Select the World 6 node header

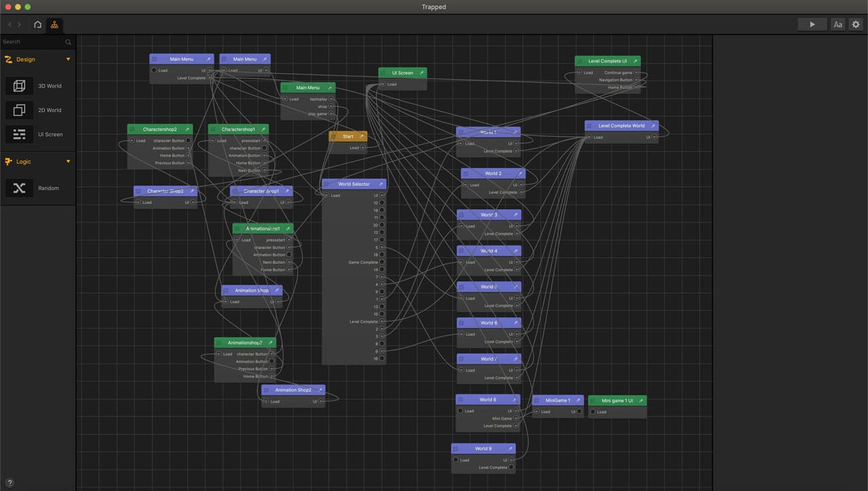coord(489,323)
